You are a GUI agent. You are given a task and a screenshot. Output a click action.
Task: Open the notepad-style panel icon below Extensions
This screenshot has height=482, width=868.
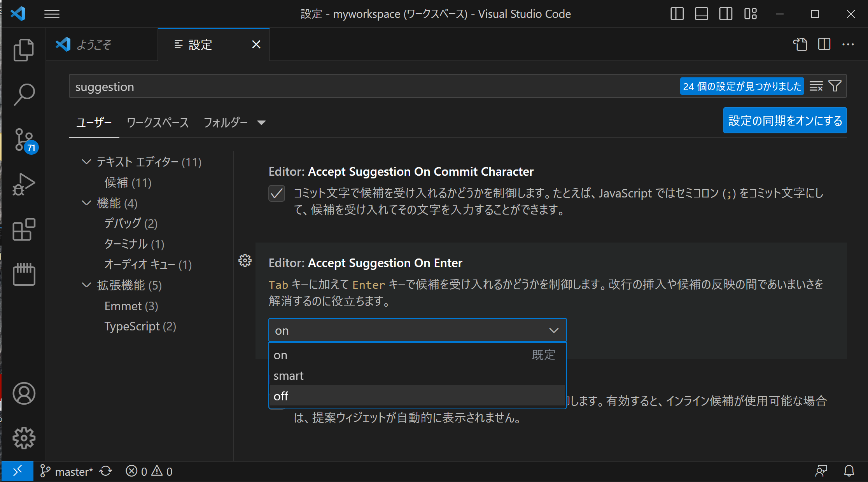click(24, 274)
